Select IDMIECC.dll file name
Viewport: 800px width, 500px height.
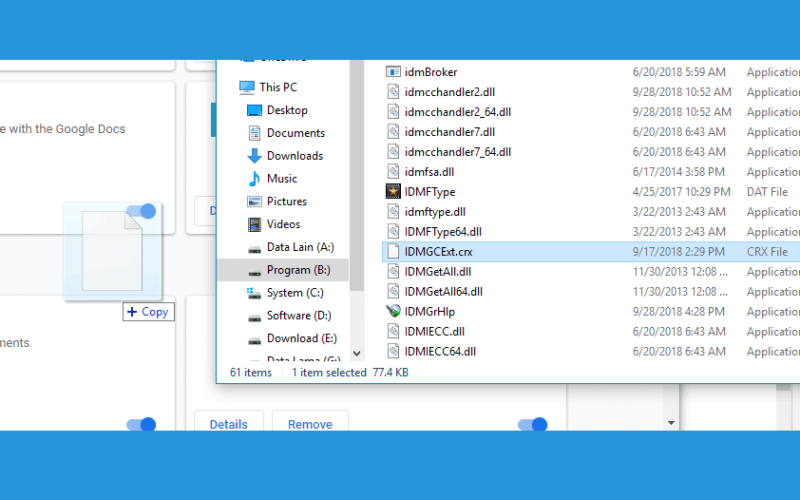(434, 331)
